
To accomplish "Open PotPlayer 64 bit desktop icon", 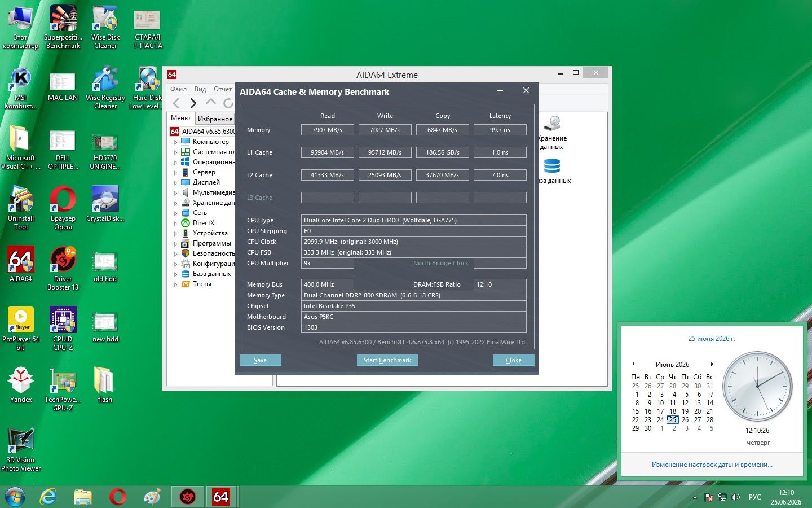I will coord(21,328).
